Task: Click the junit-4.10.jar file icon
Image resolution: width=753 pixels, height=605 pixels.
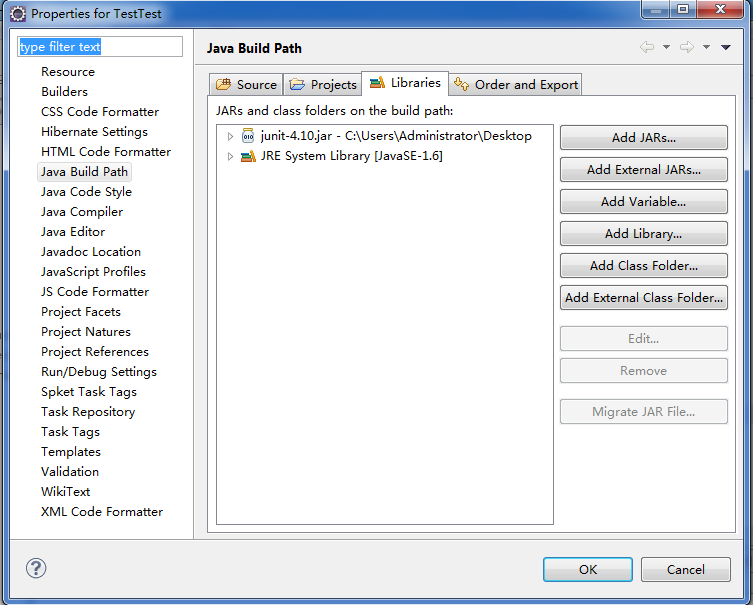Action: (x=248, y=136)
